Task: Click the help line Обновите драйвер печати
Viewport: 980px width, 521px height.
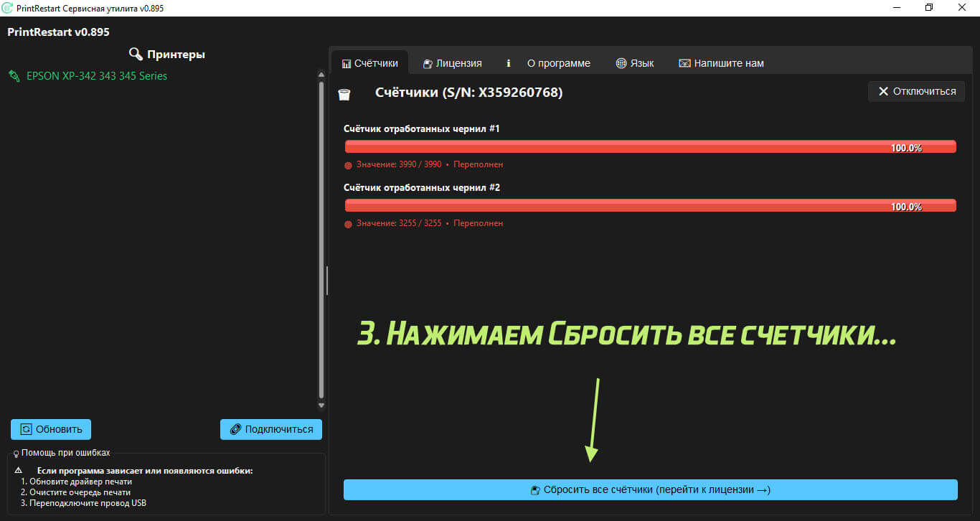Action: [x=80, y=482]
